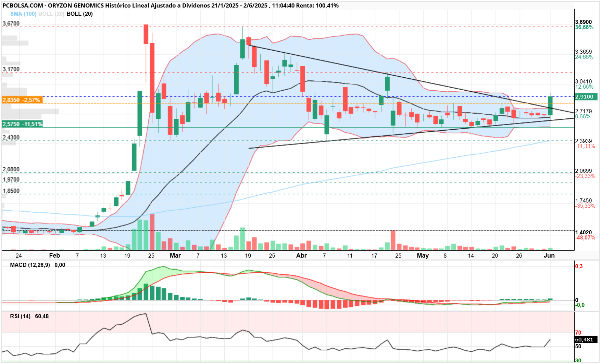
Task: Click the latest green candle at June
Action: click(x=550, y=106)
